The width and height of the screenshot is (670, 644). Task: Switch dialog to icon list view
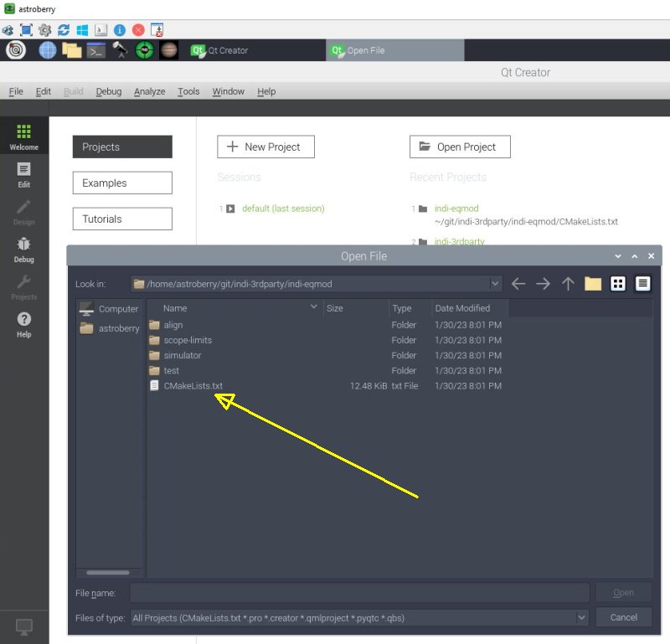coord(618,284)
